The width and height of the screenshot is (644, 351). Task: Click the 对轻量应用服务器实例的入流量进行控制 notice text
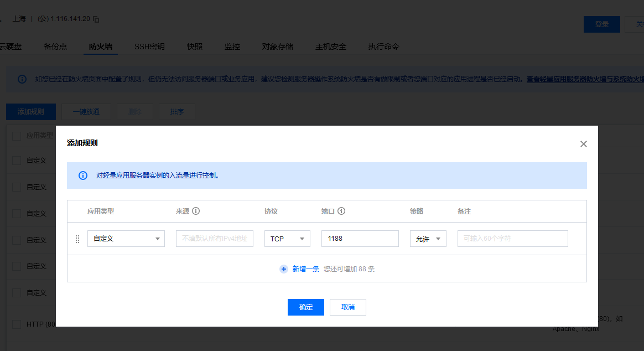point(158,175)
